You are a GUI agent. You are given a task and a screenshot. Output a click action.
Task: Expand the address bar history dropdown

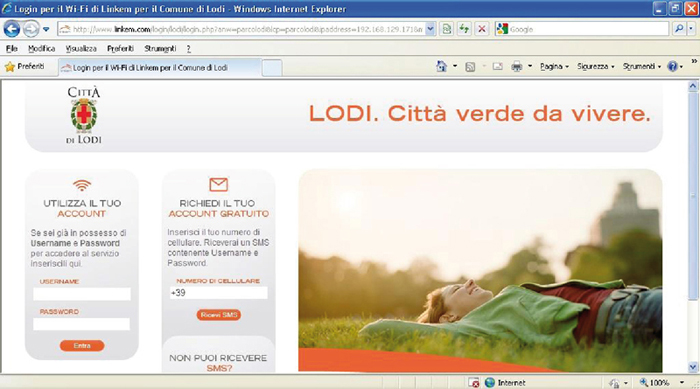coord(430,29)
